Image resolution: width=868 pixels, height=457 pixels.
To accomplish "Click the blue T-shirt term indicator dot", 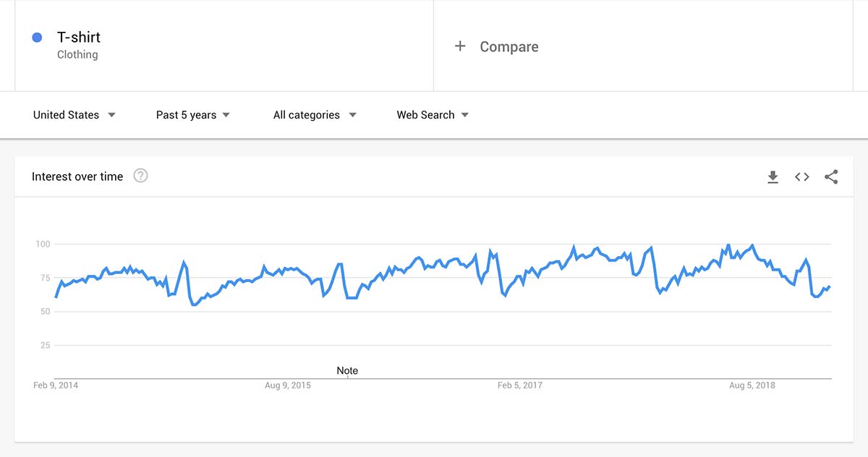I will [x=37, y=37].
